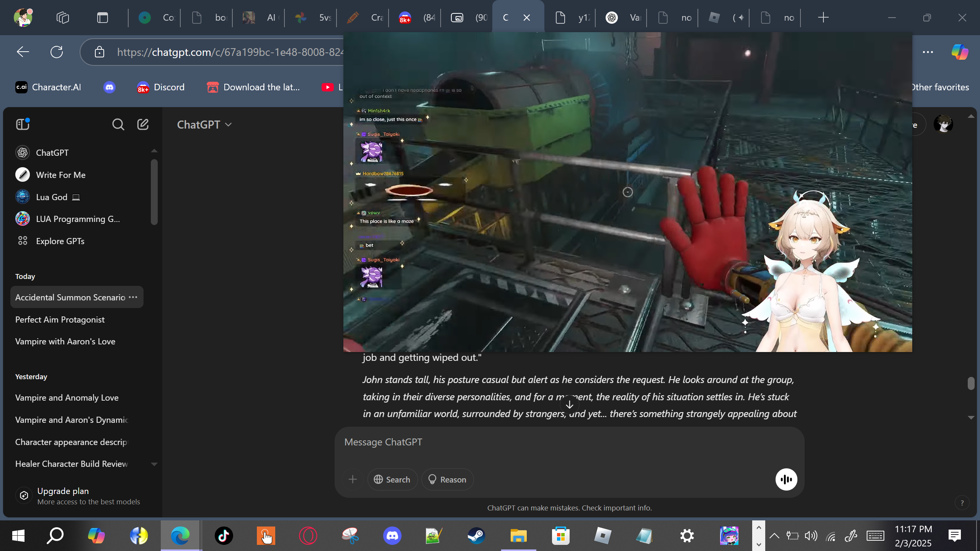Viewport: 980px width, 551px height.
Task: Open the Edge workspaces icon
Action: point(63,17)
